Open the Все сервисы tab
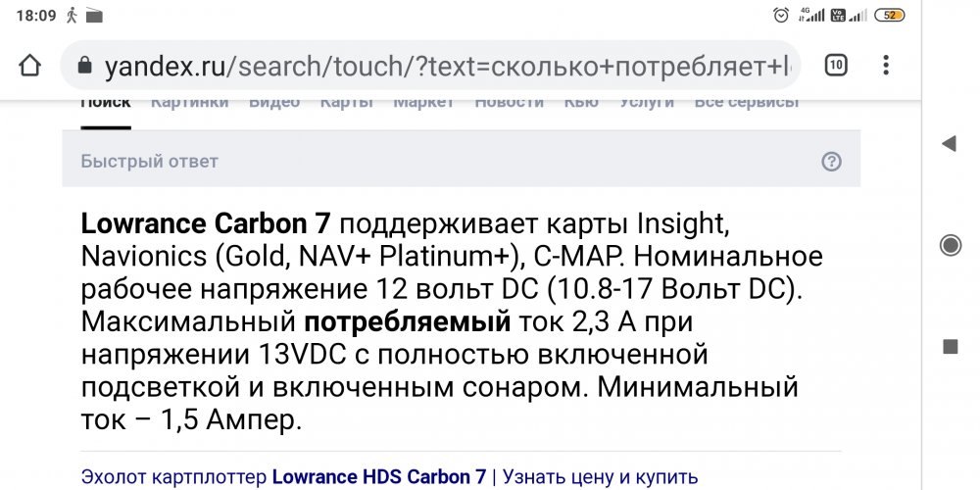The height and width of the screenshot is (490, 980). pyautogui.click(x=747, y=102)
